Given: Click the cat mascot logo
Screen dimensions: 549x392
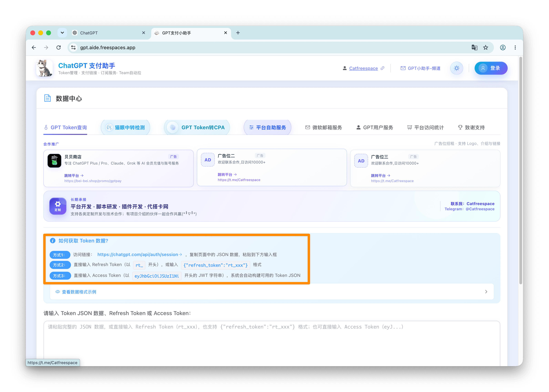Looking at the screenshot, I should [44, 68].
